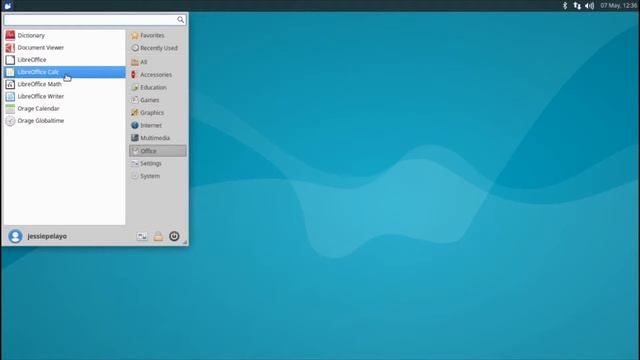This screenshot has width=640, height=360.
Task: Launch LibreOffice Calc
Action: pyautogui.click(x=64, y=72)
